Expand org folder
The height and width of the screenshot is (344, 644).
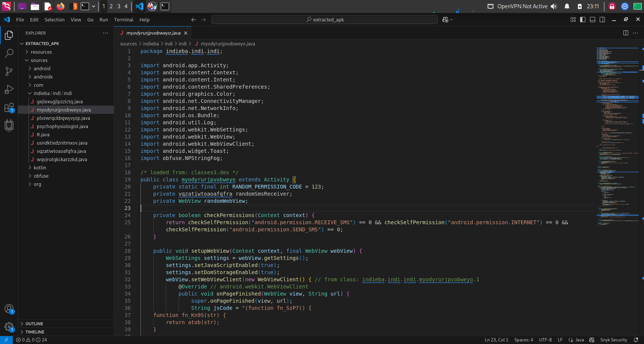point(66,184)
